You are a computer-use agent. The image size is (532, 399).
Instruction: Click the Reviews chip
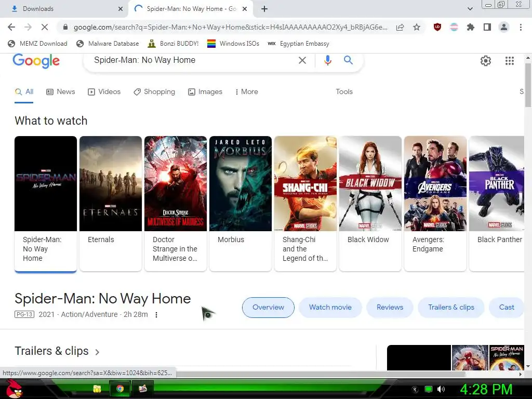pyautogui.click(x=390, y=308)
